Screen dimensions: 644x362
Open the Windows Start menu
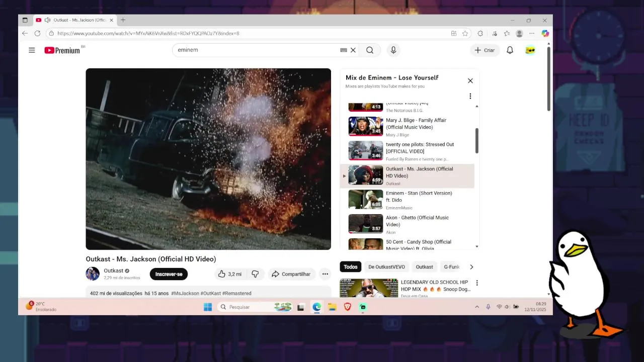coord(207,307)
